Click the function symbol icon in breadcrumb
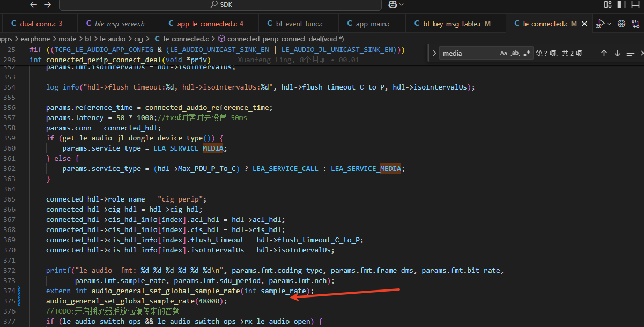 [x=221, y=39]
